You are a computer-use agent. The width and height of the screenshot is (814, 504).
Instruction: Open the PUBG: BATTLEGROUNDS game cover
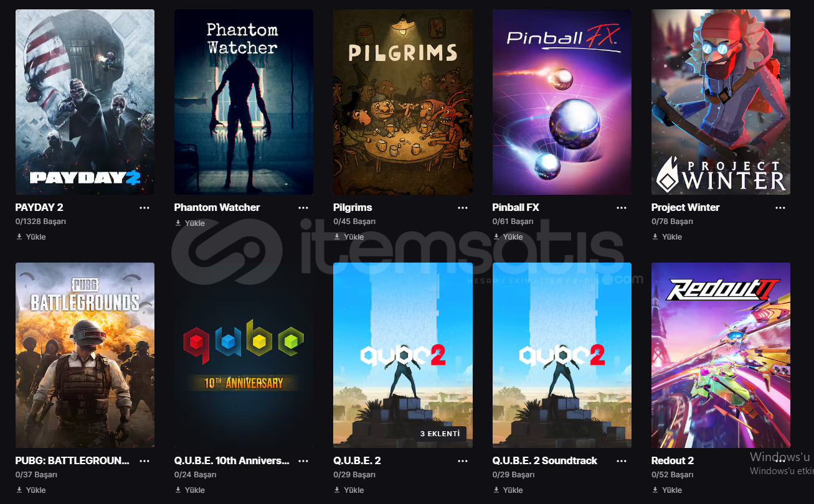(85, 355)
